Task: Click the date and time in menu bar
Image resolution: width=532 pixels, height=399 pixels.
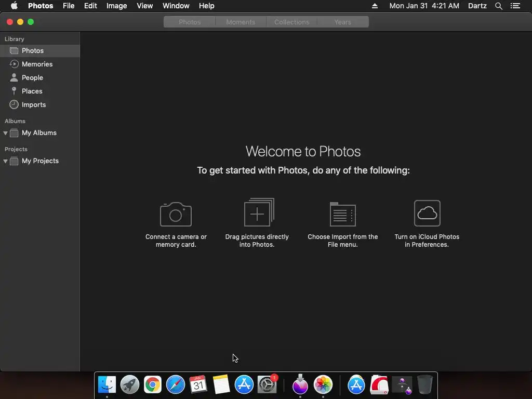Action: point(424,6)
